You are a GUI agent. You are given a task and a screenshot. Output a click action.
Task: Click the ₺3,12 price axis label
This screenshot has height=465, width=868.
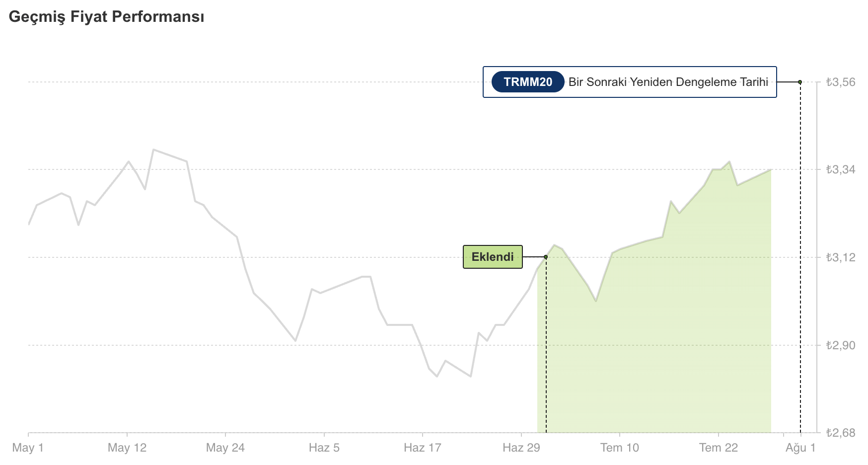pos(841,257)
